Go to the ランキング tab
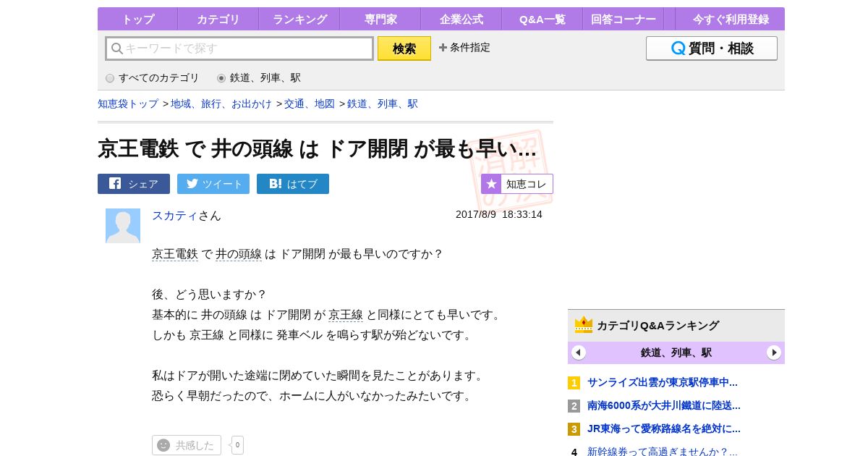The width and height of the screenshot is (868, 456). click(299, 20)
